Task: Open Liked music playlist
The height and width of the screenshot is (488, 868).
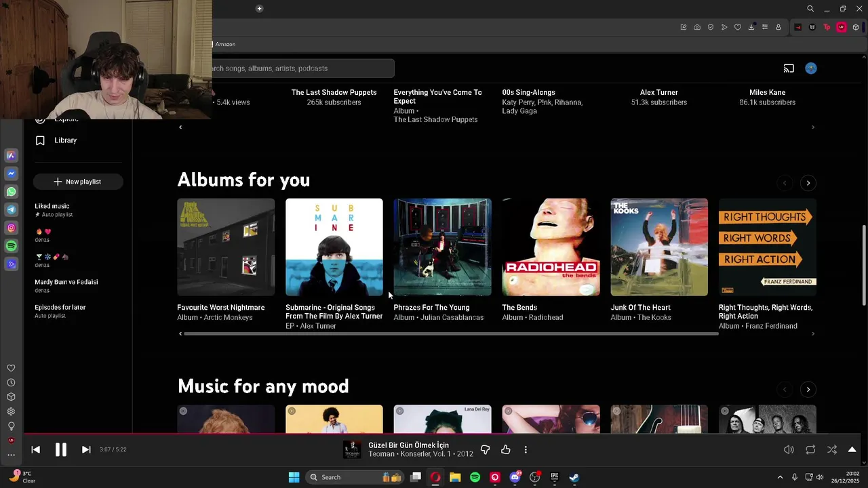Action: pos(52,206)
